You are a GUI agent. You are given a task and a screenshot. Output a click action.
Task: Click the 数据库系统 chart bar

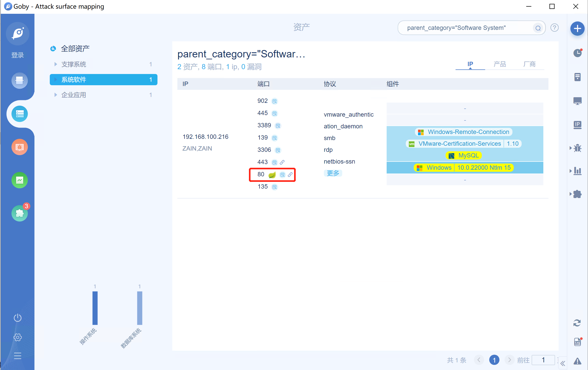[x=140, y=308]
